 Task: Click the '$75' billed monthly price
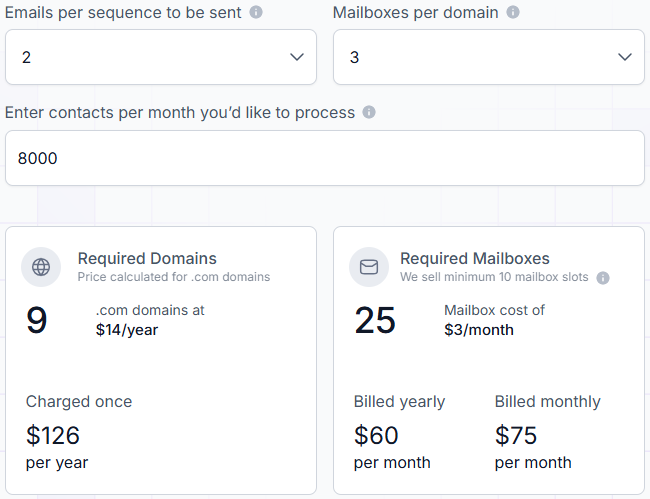(516, 435)
